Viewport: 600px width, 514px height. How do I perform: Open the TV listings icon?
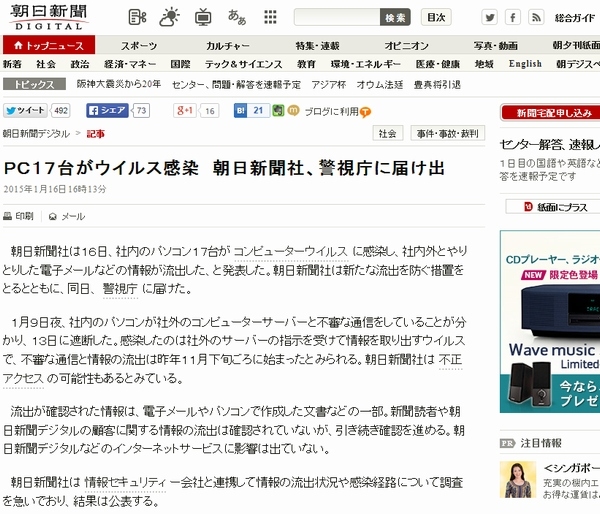[203, 17]
